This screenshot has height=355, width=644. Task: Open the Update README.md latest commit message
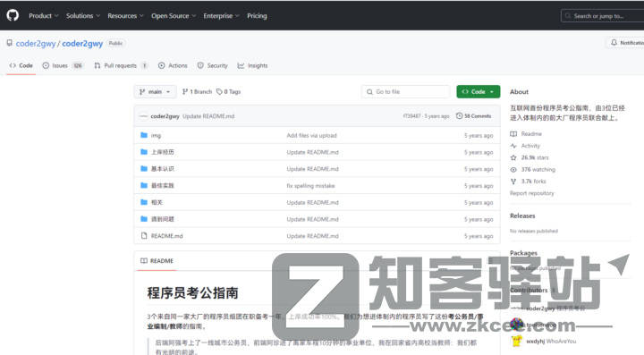pyautogui.click(x=208, y=116)
